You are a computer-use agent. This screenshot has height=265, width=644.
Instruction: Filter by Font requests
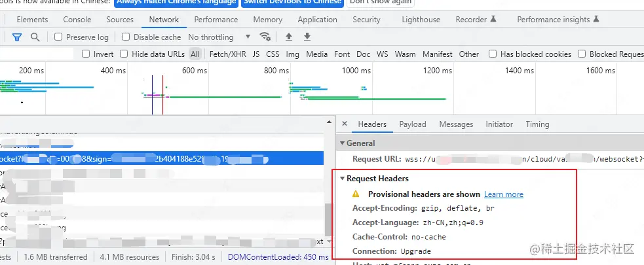pos(342,54)
